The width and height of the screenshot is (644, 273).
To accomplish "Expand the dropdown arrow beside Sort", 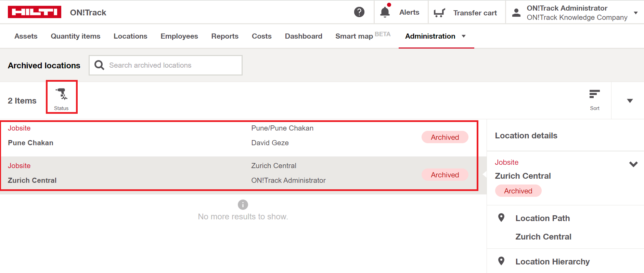I will point(630,101).
